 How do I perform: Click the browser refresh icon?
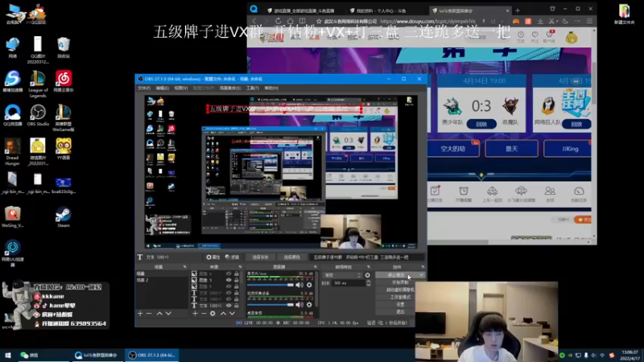tap(278, 21)
